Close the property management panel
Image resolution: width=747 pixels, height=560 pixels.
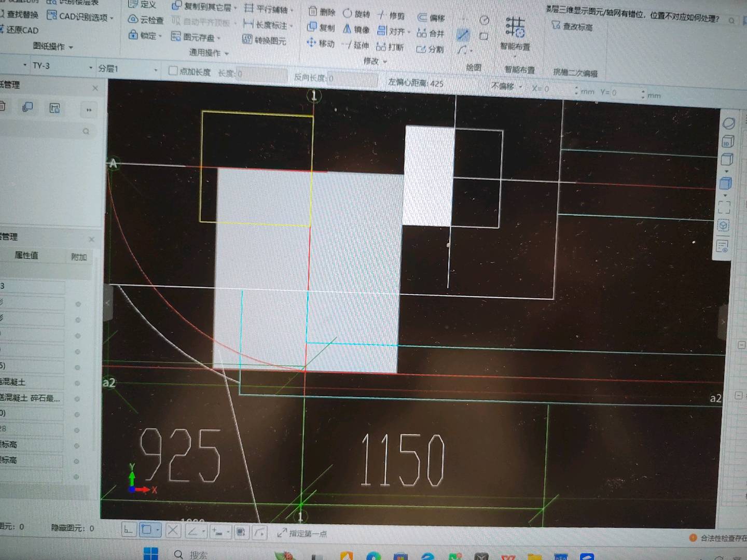tap(92, 239)
